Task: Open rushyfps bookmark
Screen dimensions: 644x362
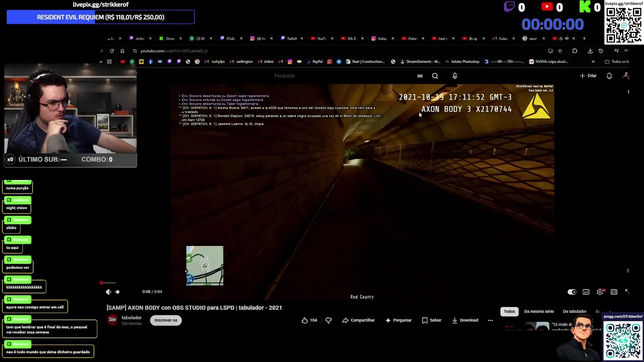Action: click(x=215, y=62)
